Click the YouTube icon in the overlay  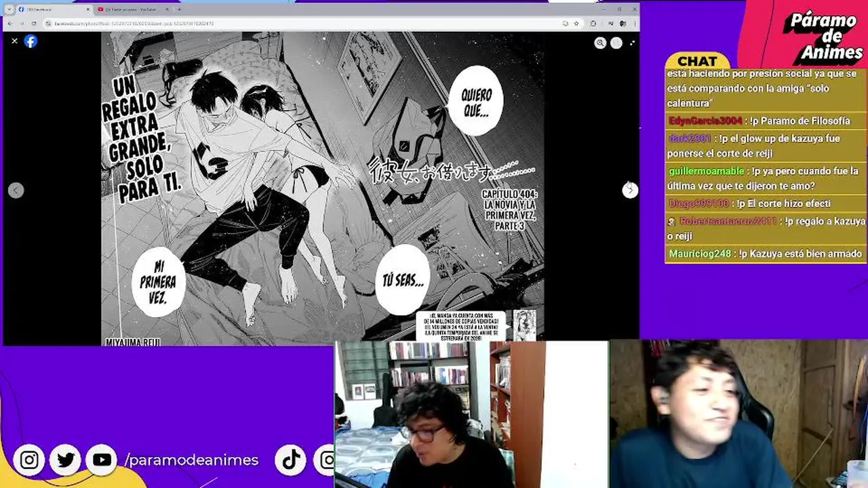click(102, 460)
